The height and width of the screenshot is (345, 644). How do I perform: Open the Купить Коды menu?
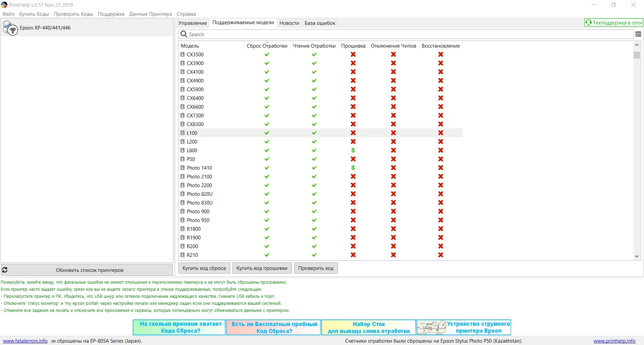point(34,14)
